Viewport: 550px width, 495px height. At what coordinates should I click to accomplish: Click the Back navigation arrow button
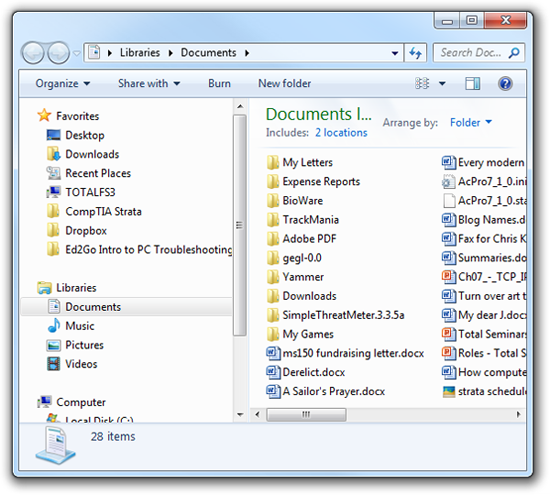tap(33, 53)
